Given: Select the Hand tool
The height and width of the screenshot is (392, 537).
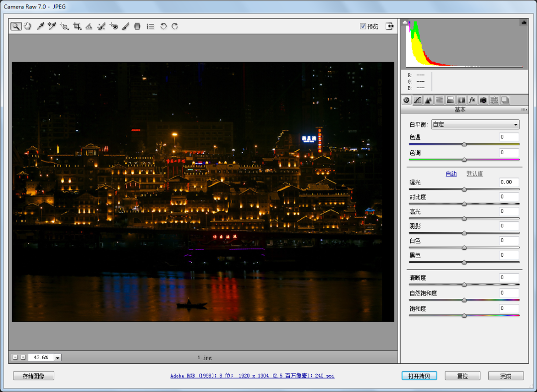Looking at the screenshot, I should [x=27, y=26].
